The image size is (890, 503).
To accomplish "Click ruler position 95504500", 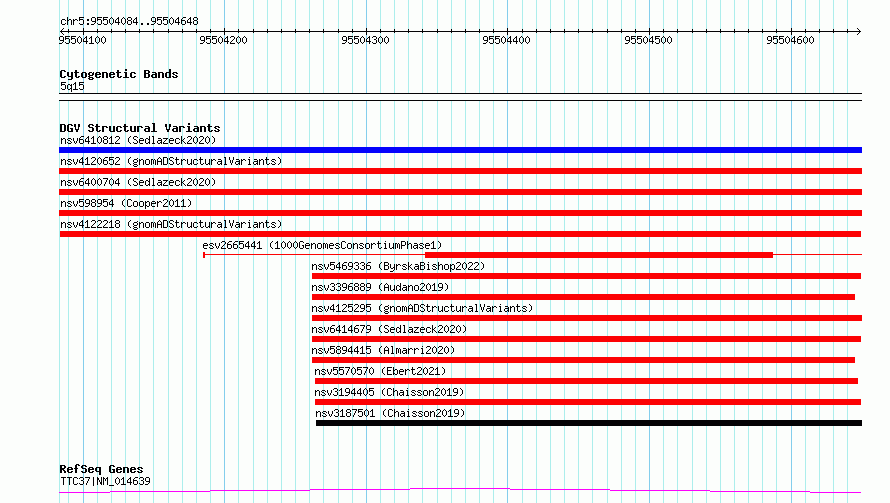I will click(648, 40).
